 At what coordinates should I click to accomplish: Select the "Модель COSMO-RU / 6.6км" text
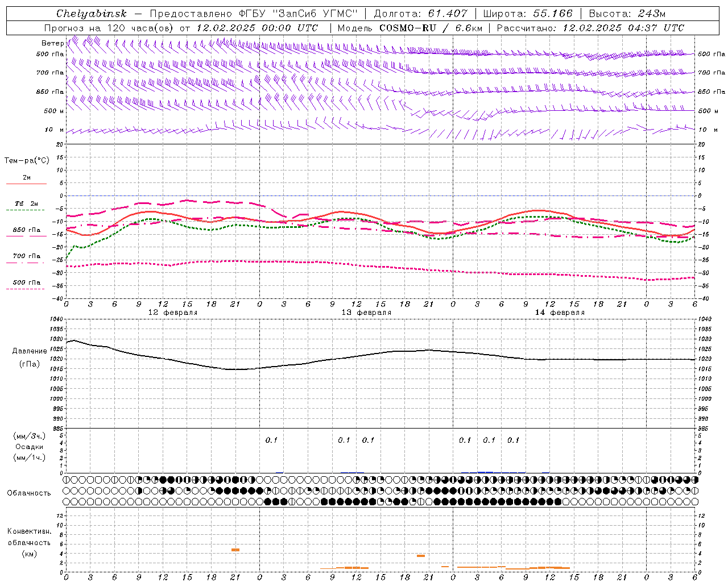click(409, 28)
